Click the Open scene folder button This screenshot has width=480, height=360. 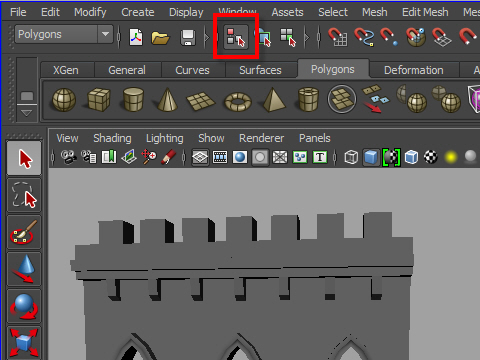click(x=160, y=37)
